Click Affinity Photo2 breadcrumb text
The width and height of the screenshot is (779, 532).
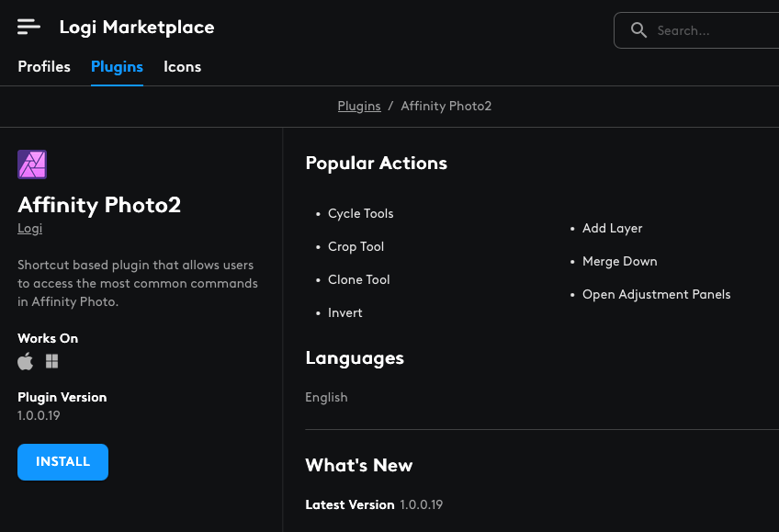tap(446, 106)
